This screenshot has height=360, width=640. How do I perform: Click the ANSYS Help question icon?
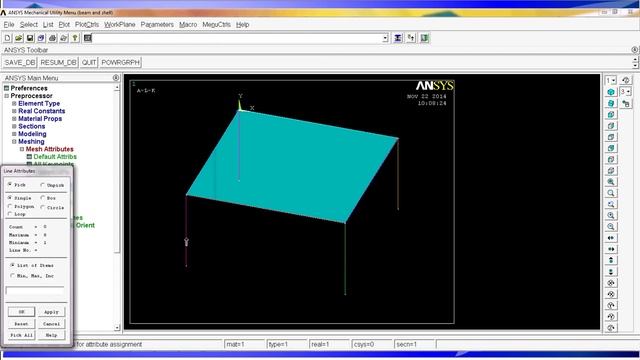click(75, 38)
